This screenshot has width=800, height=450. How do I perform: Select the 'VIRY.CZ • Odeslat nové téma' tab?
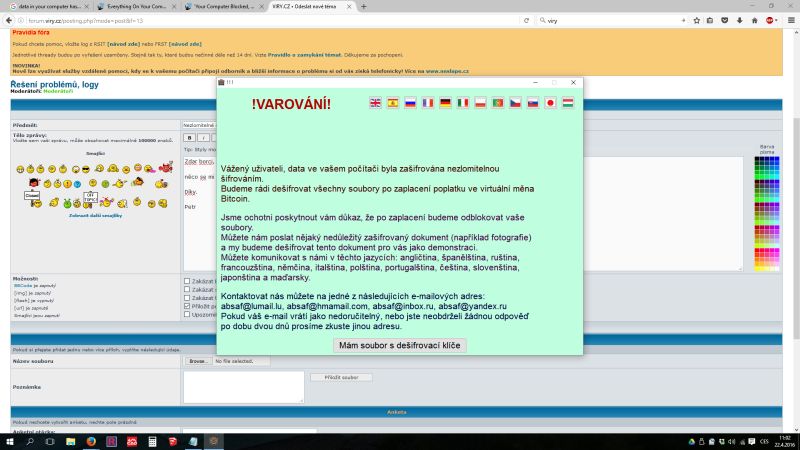pyautogui.click(x=312, y=7)
